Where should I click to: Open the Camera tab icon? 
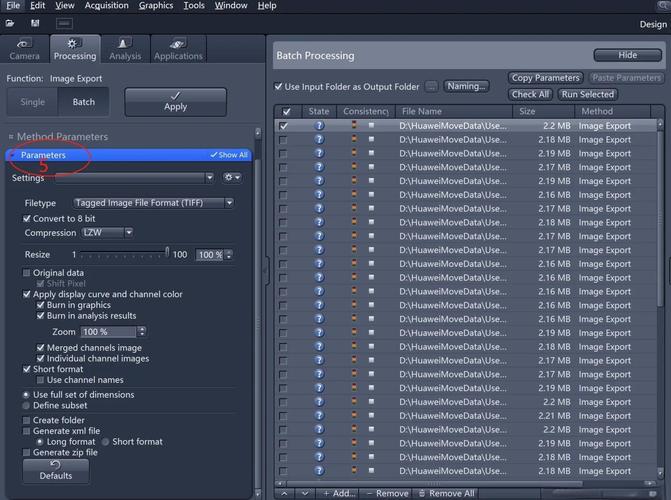coord(24,44)
